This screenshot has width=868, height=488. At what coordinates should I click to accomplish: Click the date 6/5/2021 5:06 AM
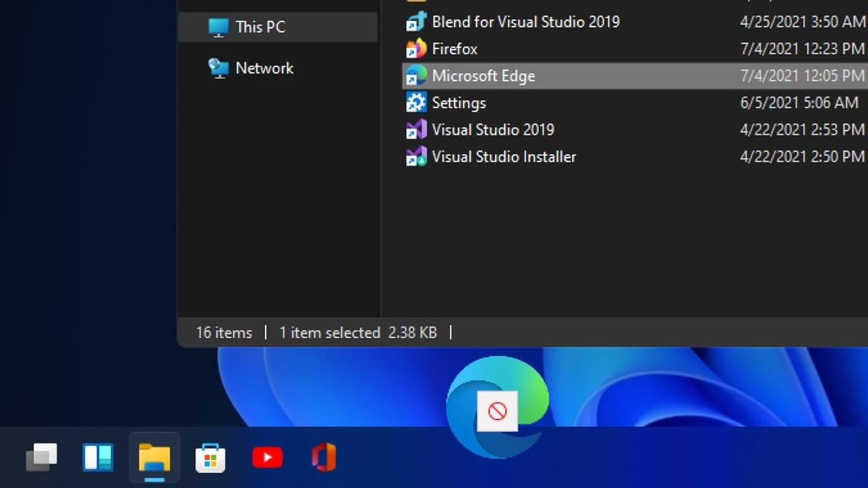click(x=799, y=102)
